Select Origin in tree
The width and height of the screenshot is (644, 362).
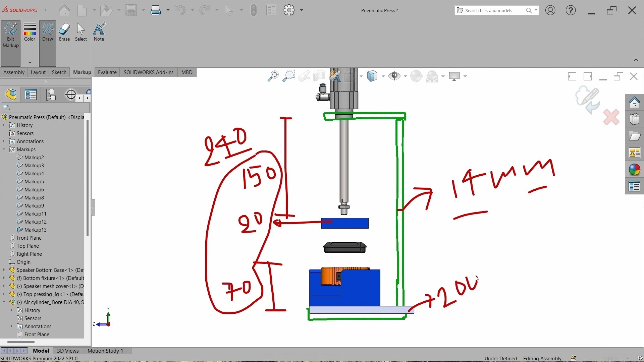(23, 262)
